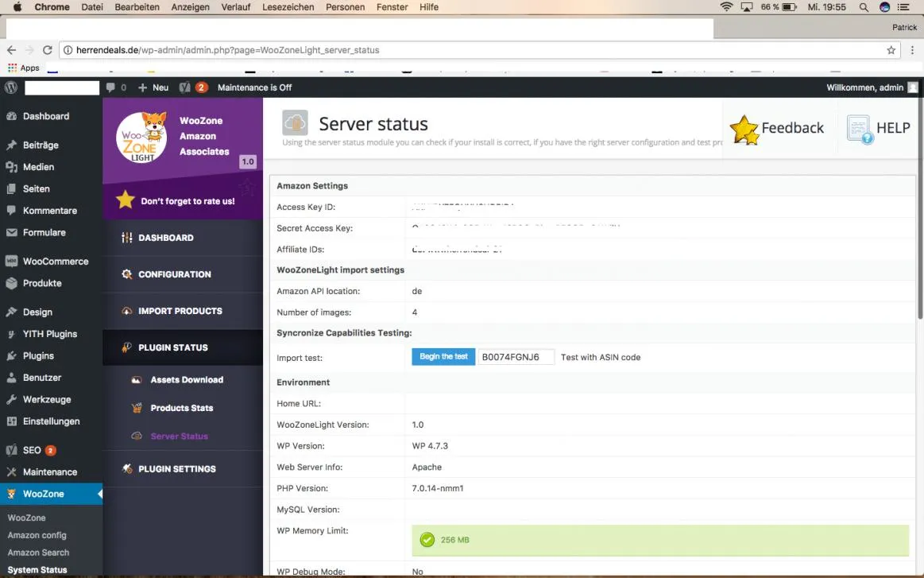Open the SEO menu item

[x=32, y=450]
